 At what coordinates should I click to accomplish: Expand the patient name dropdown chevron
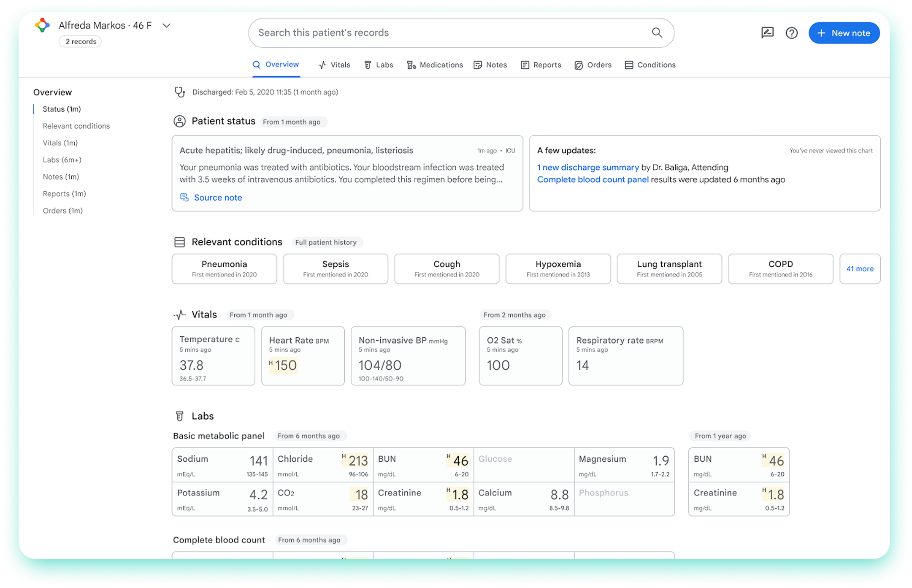click(167, 26)
